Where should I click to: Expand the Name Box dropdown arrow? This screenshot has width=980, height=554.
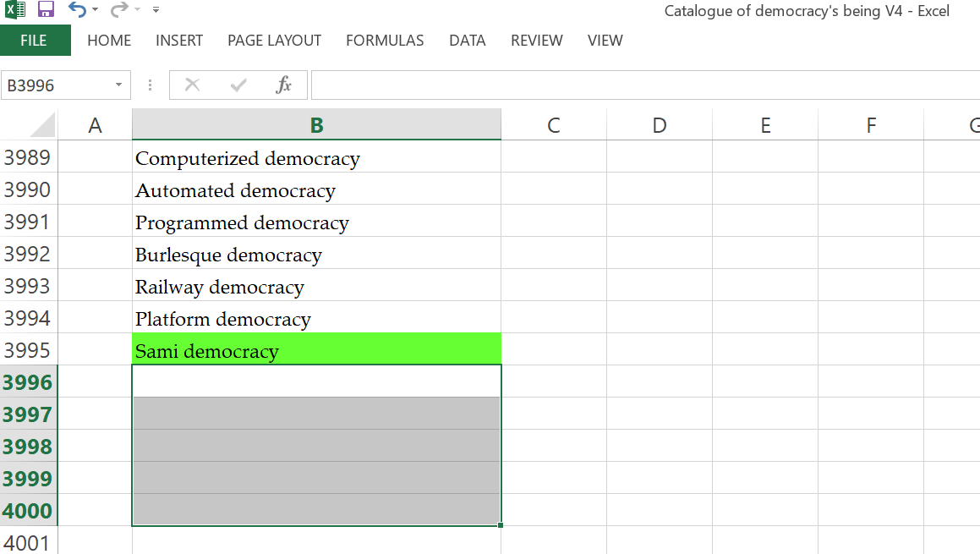coord(118,85)
